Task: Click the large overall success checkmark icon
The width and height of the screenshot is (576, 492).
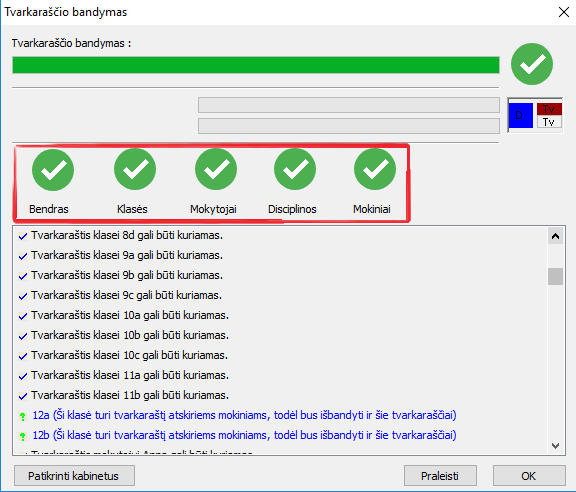Action: click(532, 64)
